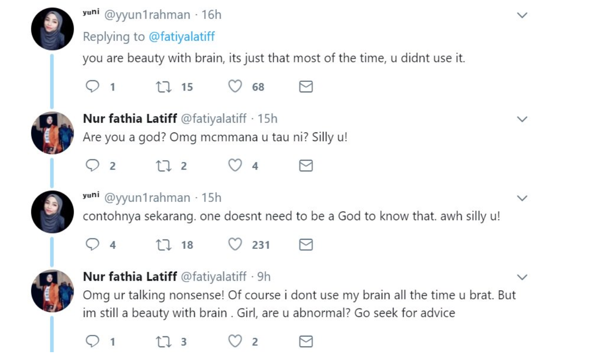The image size is (595, 364).
Task: Like the tweet with 231 likes
Action: click(x=235, y=245)
